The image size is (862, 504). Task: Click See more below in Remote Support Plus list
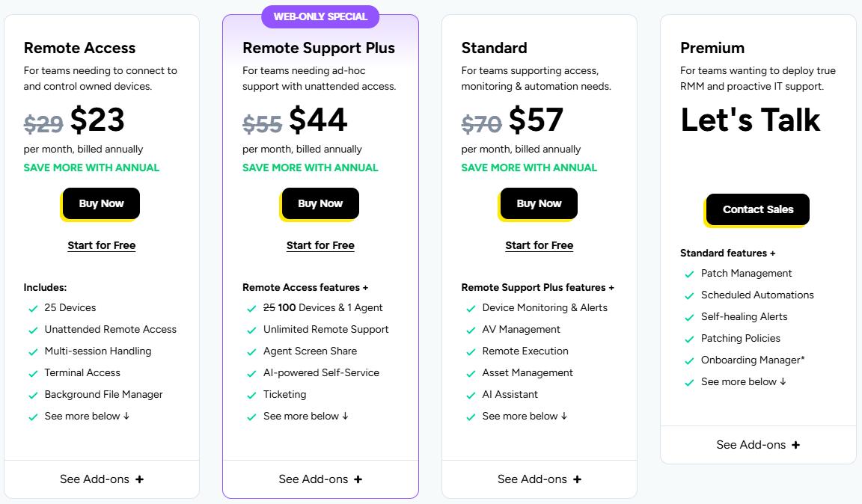point(305,416)
